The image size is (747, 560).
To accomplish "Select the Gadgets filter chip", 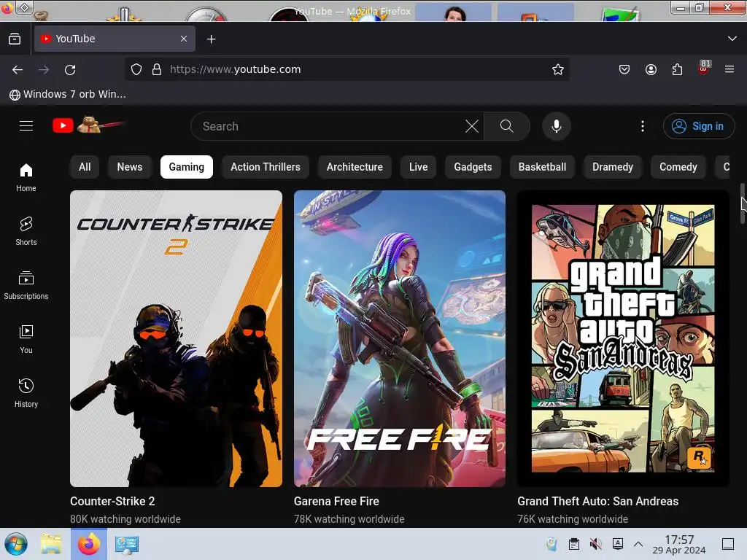I will coord(473,167).
